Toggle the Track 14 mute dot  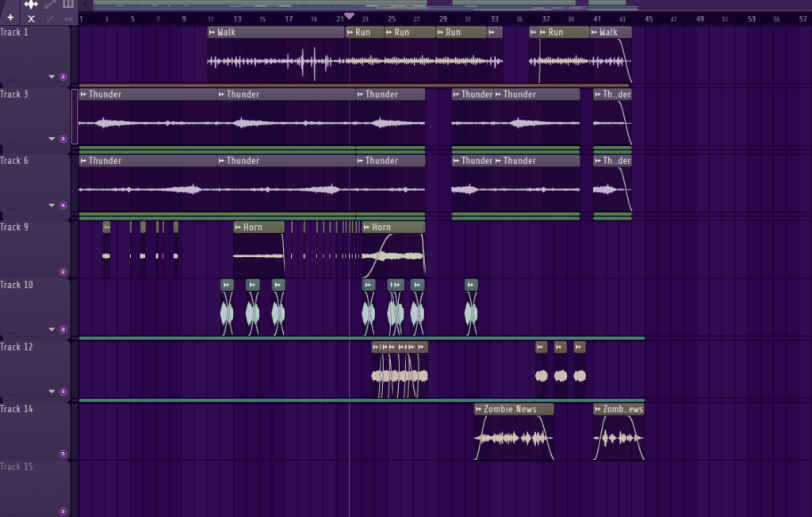(x=63, y=454)
